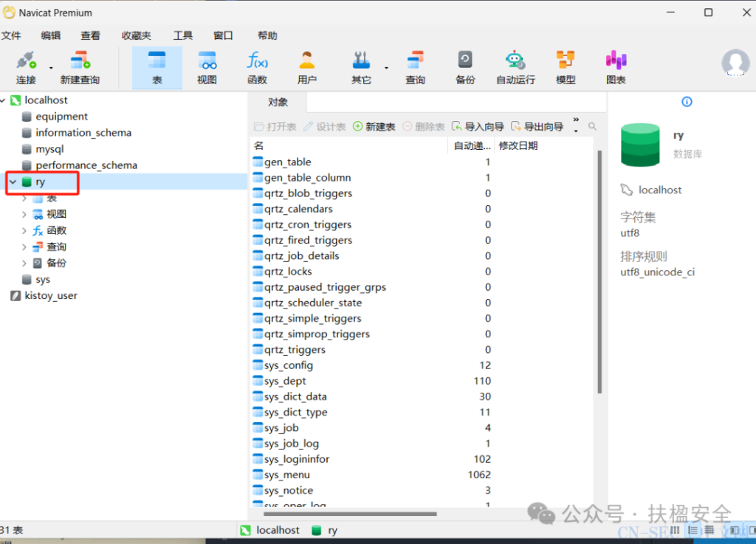Screen dimensions: 756x544
Task: Open the 用户 users toolbar icon
Action: (x=306, y=67)
